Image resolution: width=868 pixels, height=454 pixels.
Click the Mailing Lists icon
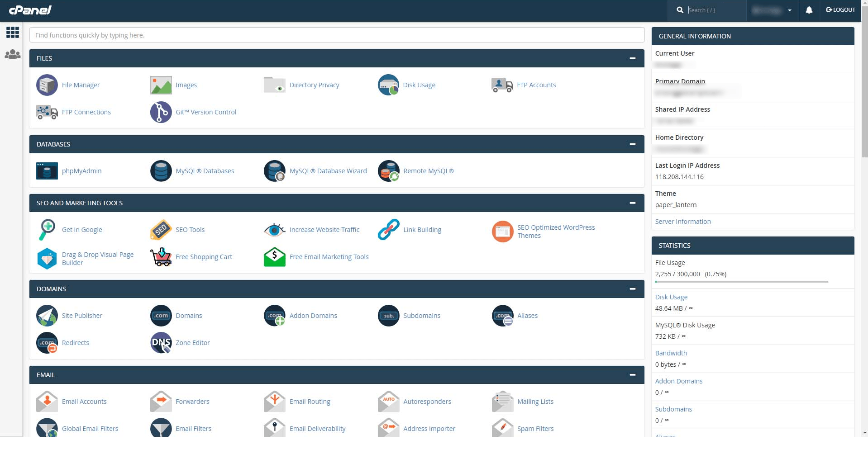tap(502, 402)
